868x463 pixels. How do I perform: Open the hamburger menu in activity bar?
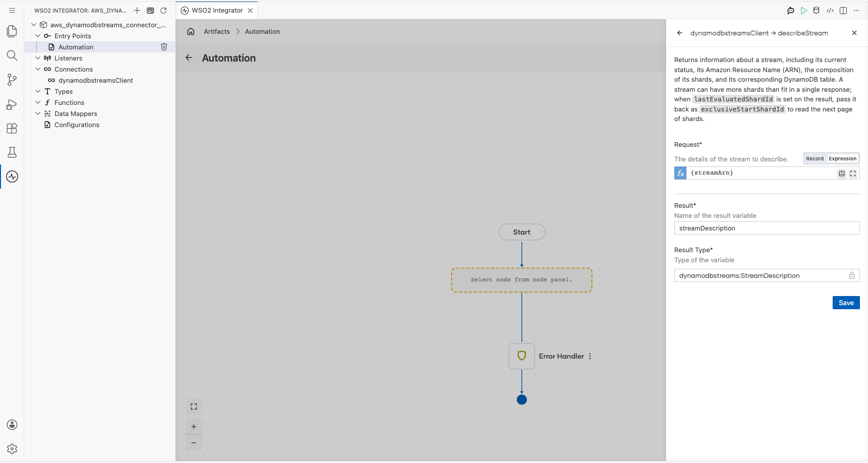[x=12, y=10]
